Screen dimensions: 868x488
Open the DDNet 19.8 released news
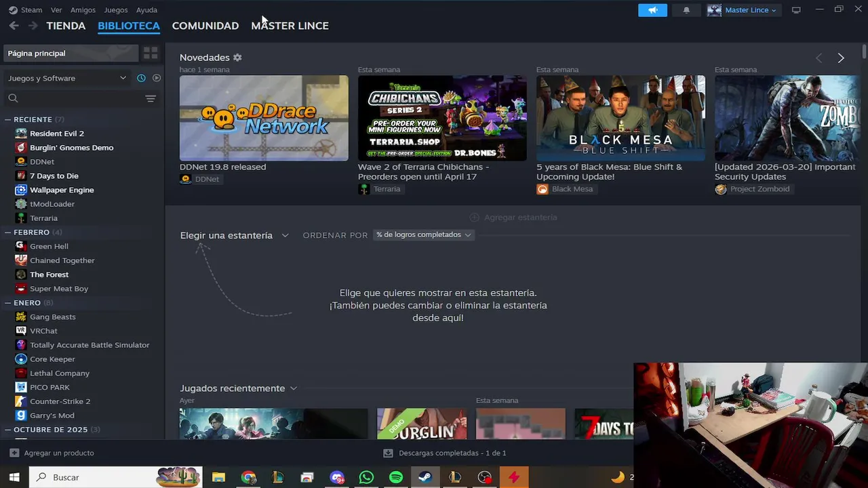(x=222, y=167)
